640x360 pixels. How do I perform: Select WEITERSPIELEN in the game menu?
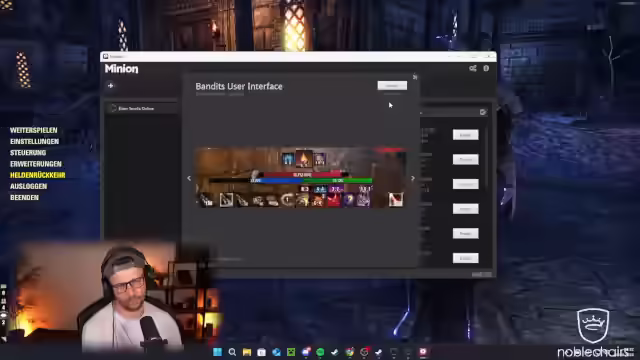[33, 130]
